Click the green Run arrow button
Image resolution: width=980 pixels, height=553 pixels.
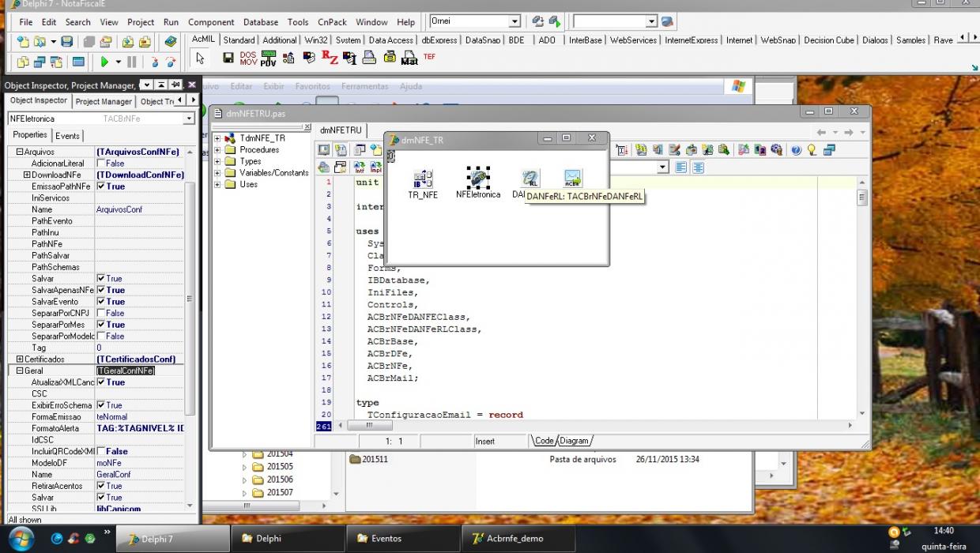[104, 62]
